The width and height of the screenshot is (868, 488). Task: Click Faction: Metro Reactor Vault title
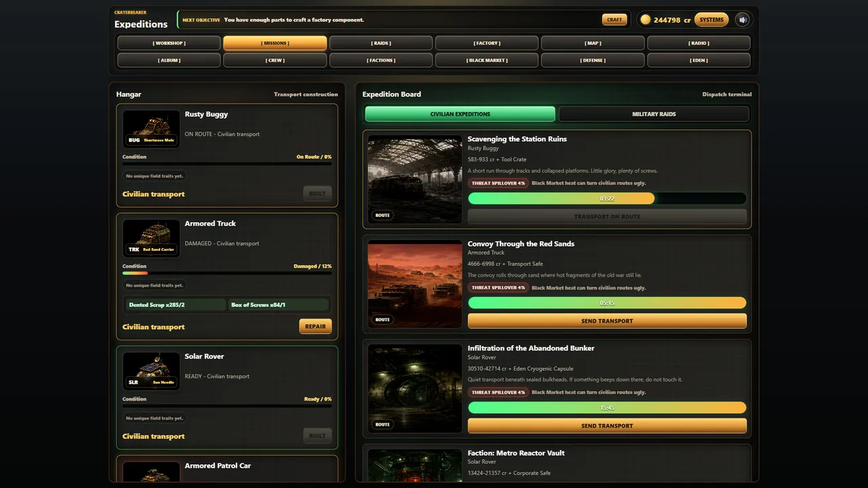[516, 453]
